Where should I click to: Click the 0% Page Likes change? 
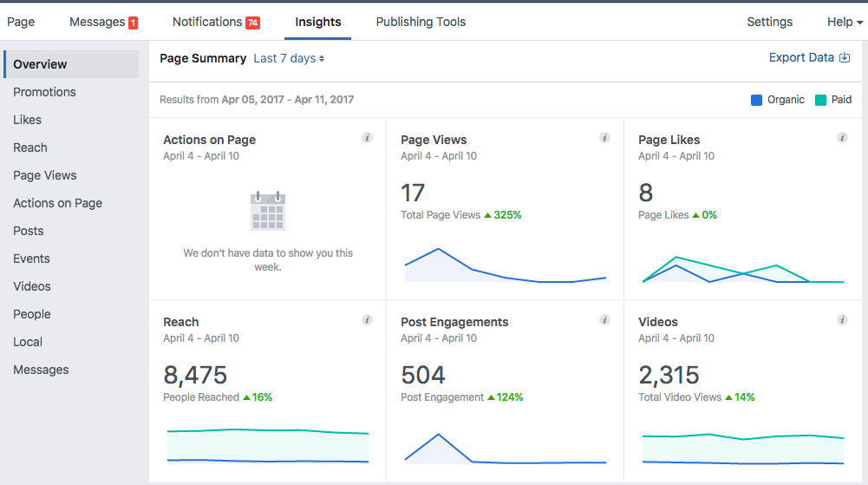(x=705, y=215)
